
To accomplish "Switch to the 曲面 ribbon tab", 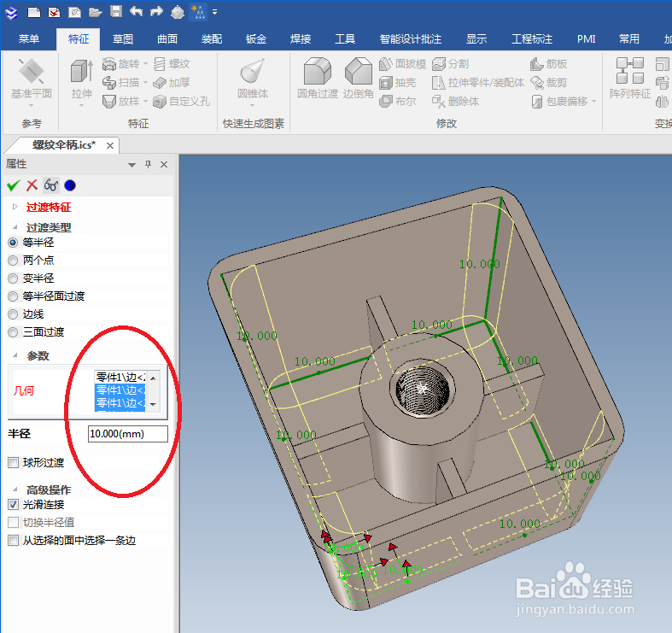I will (167, 39).
